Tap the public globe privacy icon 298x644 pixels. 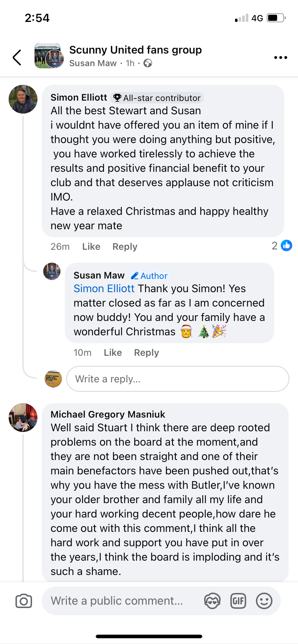point(148,63)
